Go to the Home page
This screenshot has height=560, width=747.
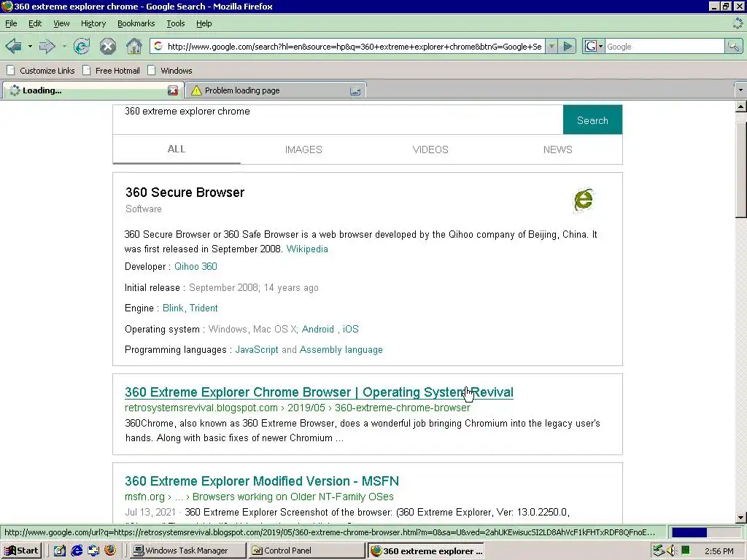(x=134, y=46)
